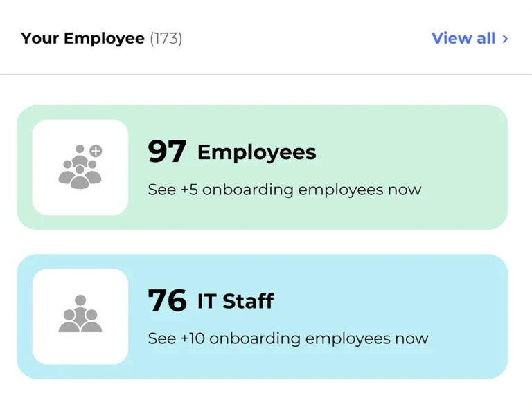
Task: Select the IT Staff label text
Action: [x=236, y=301]
